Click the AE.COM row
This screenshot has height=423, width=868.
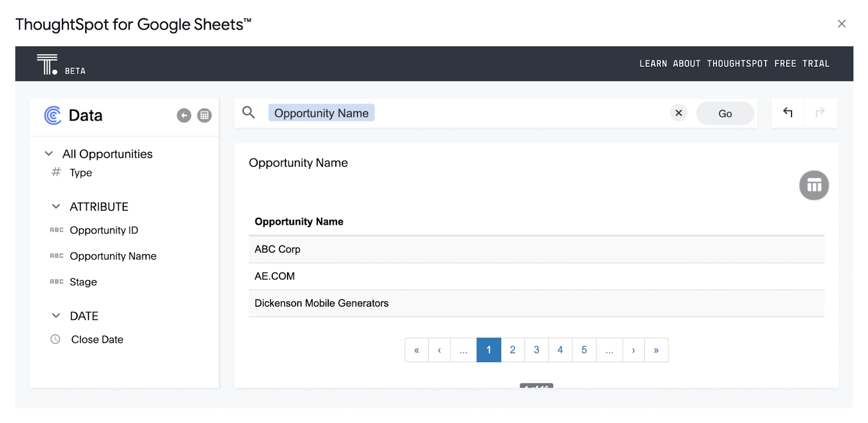(536, 276)
